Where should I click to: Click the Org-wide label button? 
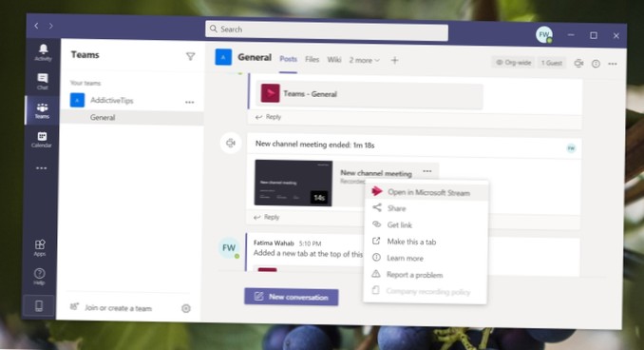click(x=513, y=63)
